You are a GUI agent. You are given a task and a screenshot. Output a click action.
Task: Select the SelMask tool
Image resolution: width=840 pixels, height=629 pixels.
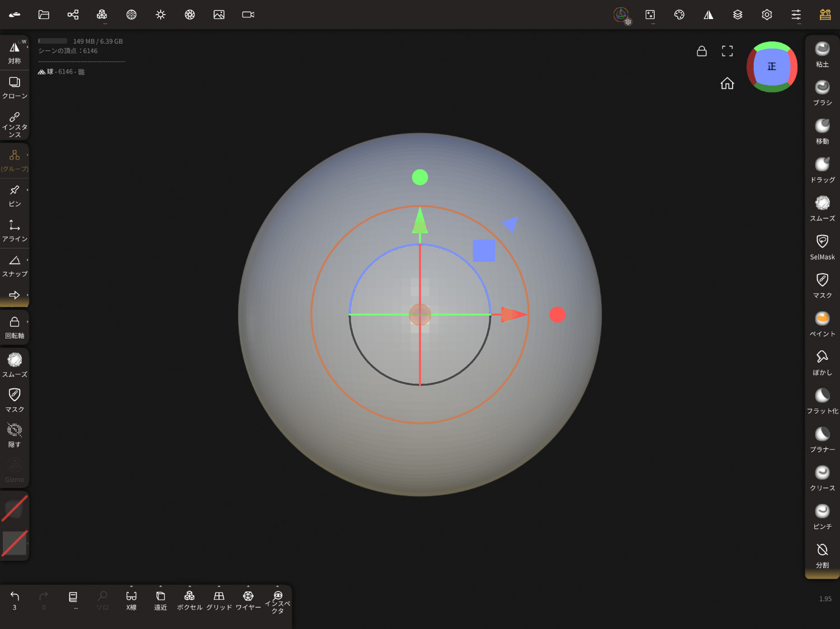822,247
